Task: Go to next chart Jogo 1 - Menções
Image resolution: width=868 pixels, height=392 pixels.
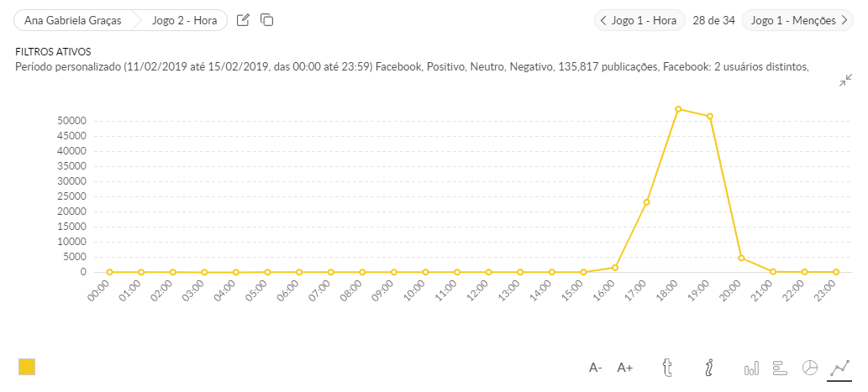Action: 798,20
